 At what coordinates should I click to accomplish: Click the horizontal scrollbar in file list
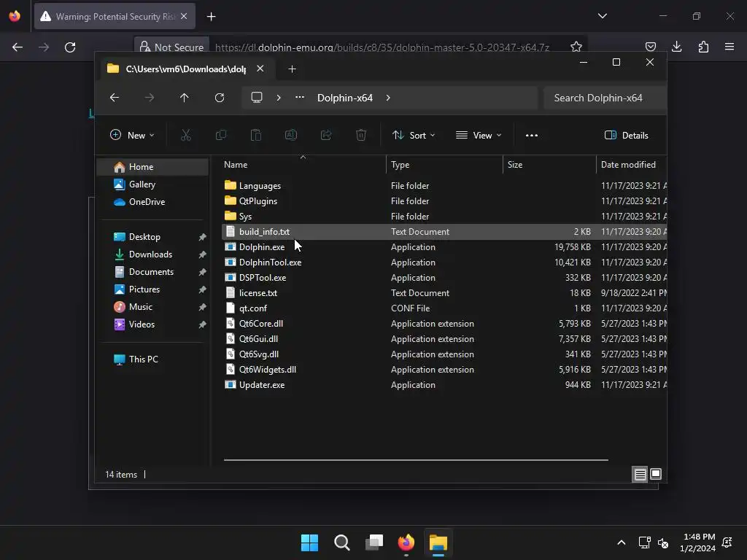[416, 460]
